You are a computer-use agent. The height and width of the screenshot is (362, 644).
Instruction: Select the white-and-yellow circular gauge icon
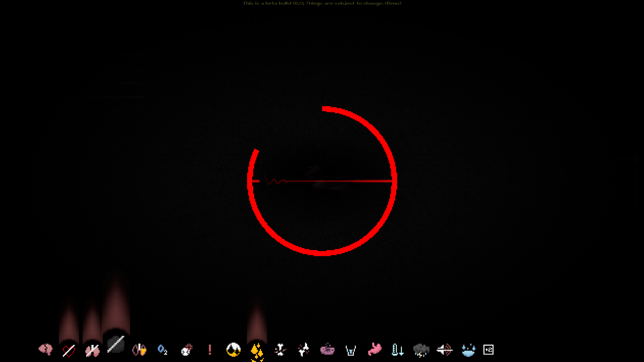pyautogui.click(x=233, y=350)
